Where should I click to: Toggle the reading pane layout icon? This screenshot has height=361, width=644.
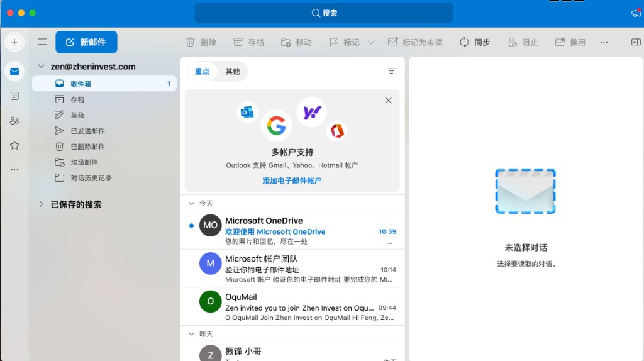(636, 42)
